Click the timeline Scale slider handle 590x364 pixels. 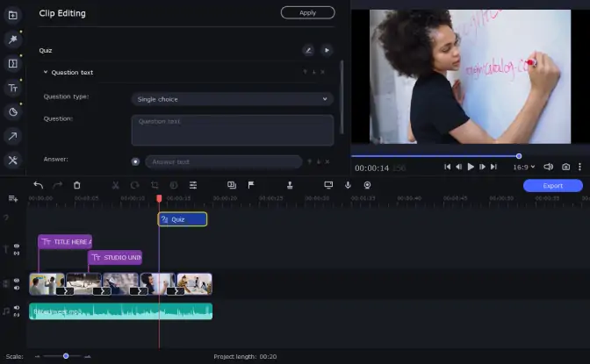click(66, 356)
